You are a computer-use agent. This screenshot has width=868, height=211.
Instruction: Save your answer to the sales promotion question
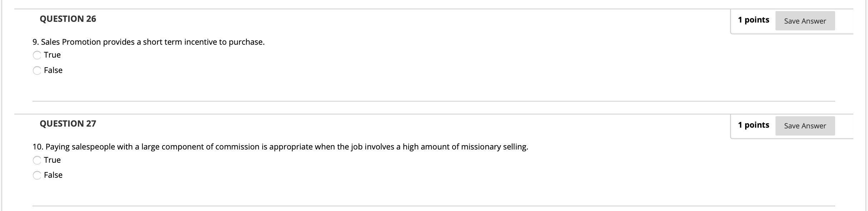click(805, 21)
